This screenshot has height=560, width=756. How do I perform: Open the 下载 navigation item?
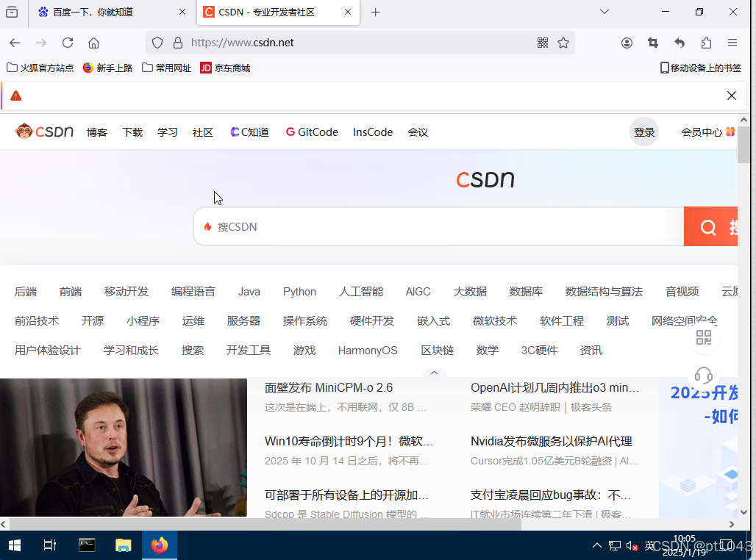coord(132,132)
